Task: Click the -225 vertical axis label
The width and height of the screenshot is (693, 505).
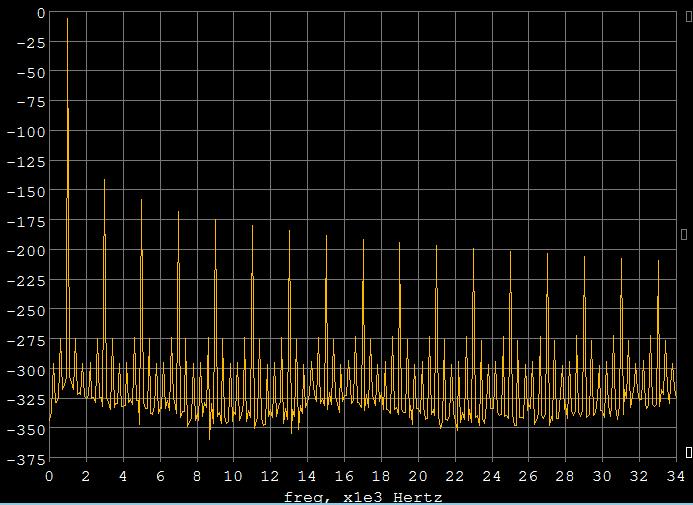Action: tap(27, 281)
